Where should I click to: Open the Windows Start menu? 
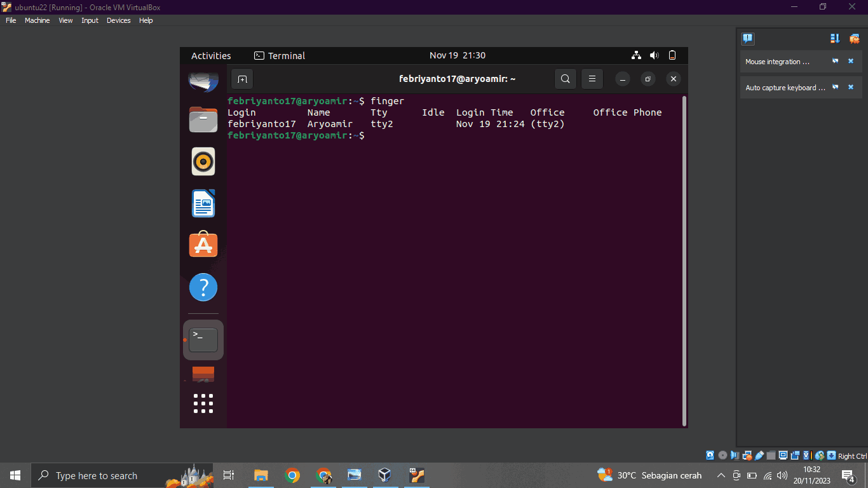(x=15, y=475)
